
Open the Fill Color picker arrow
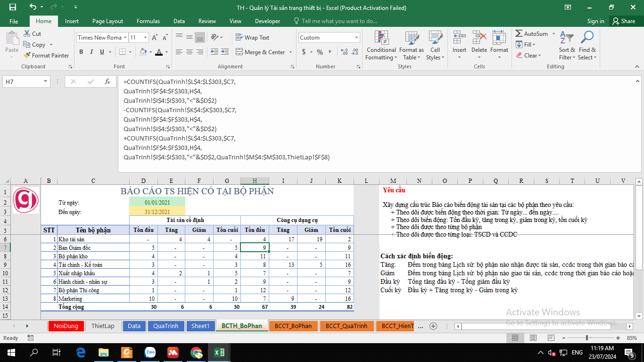pyautogui.click(x=150, y=52)
